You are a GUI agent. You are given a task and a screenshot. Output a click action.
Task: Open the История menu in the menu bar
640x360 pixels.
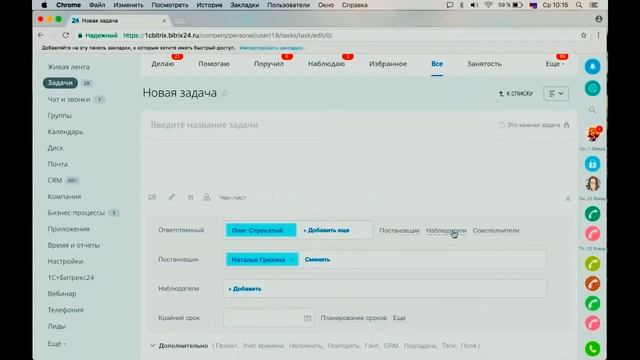pos(209,5)
